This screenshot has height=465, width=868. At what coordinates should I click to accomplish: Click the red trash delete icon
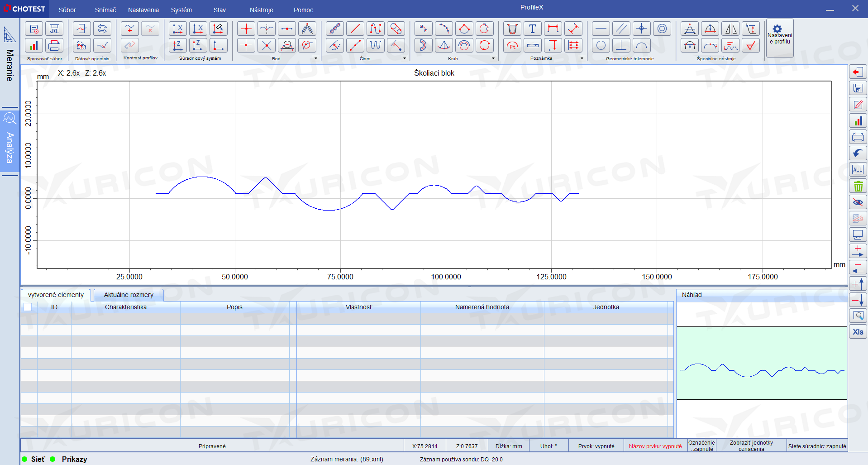coord(858,186)
